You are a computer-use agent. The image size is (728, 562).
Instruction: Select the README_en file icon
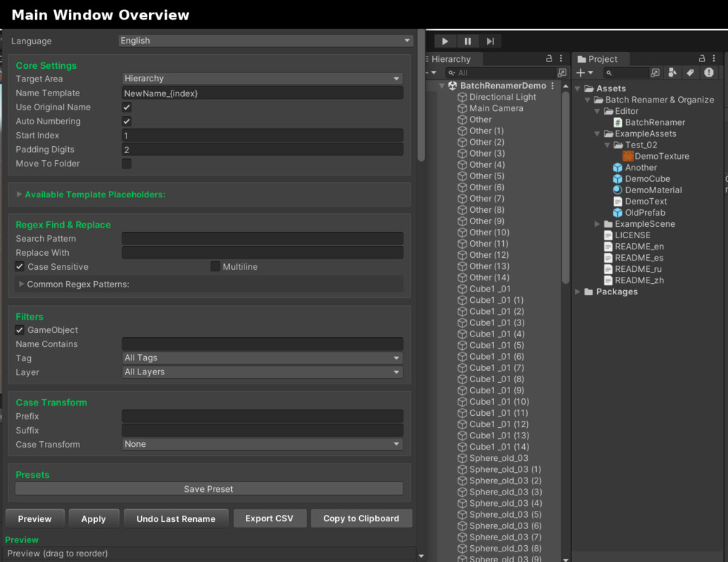[608, 247]
